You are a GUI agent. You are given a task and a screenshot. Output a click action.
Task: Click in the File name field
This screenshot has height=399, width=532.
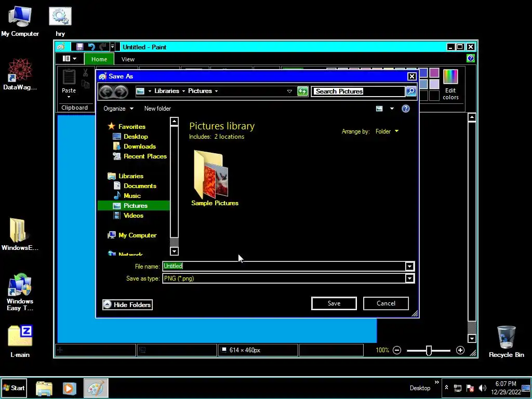tap(284, 266)
